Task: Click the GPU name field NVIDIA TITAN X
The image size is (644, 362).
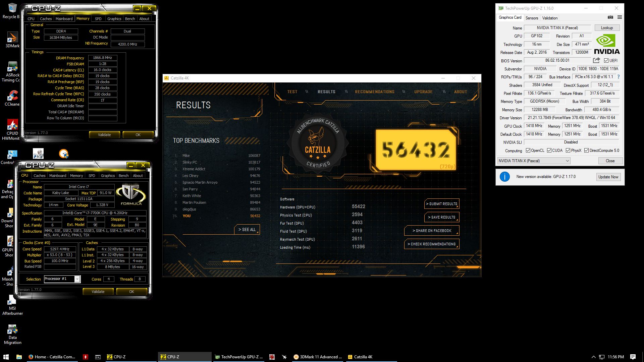Action: pos(557,28)
